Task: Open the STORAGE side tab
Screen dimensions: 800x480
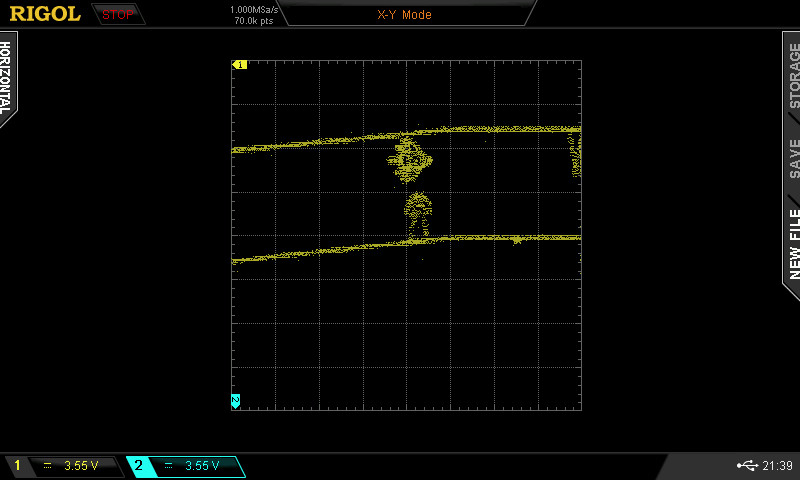Action: [x=794, y=75]
